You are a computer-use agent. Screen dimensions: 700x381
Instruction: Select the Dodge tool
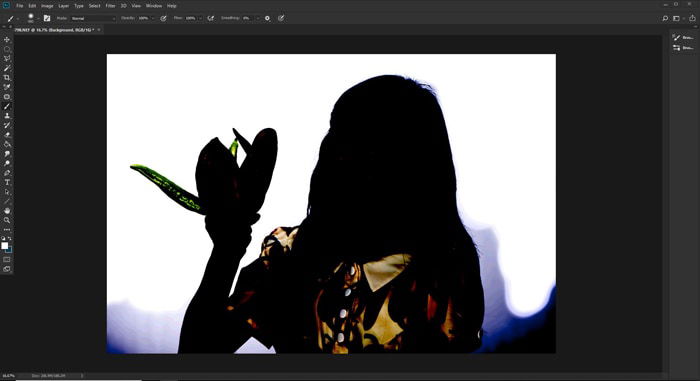[x=7, y=163]
